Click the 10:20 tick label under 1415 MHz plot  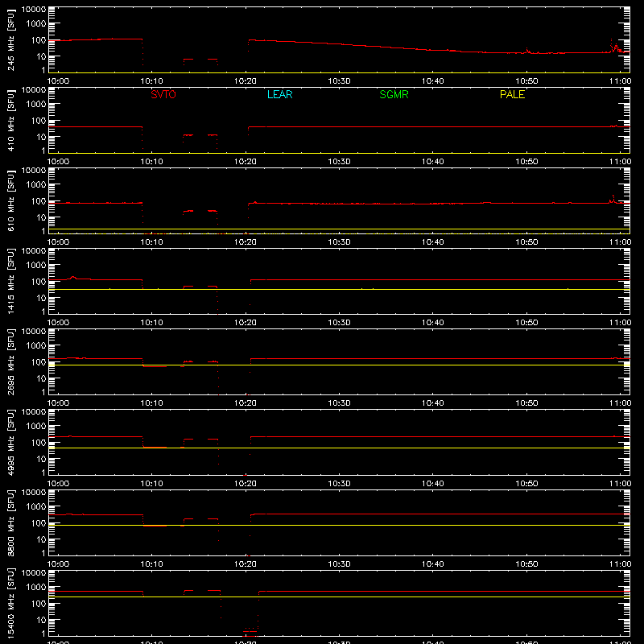[x=246, y=323]
